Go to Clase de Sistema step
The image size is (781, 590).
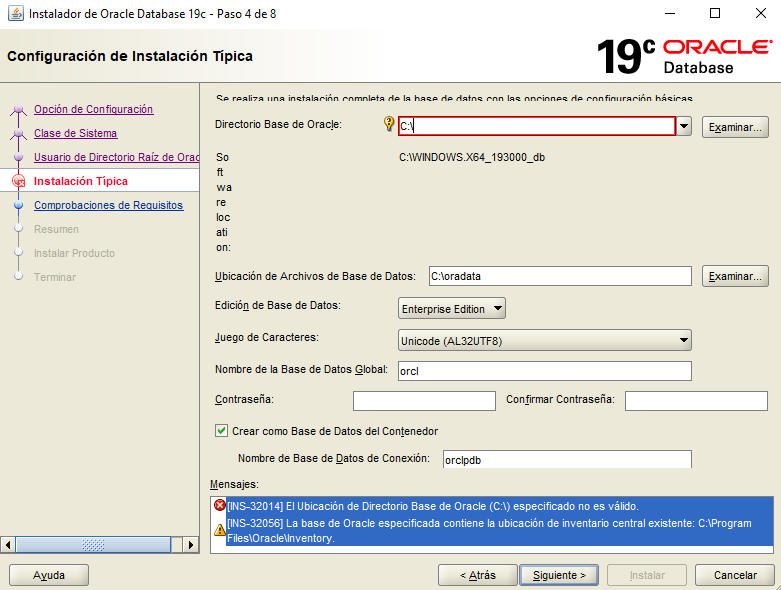[x=75, y=133]
